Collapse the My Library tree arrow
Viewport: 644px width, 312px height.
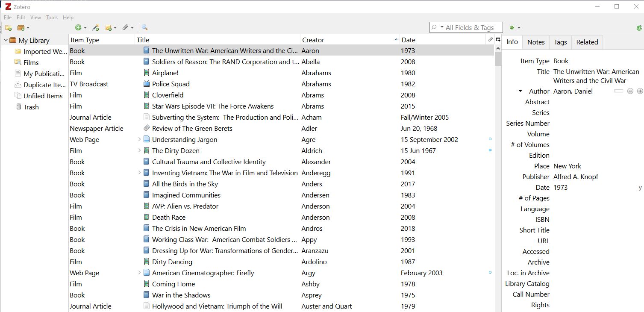click(6, 40)
